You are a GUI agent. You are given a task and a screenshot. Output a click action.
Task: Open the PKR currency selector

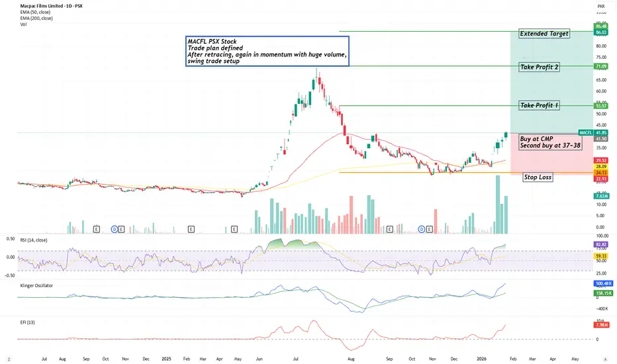[x=601, y=7]
